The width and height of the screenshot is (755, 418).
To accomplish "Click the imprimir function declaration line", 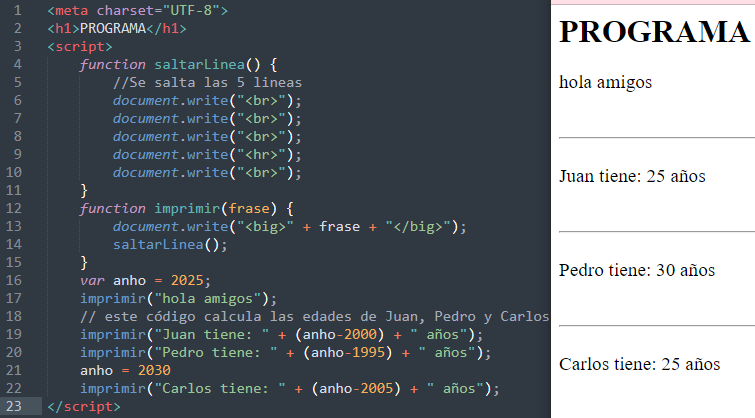I will click(x=187, y=209).
